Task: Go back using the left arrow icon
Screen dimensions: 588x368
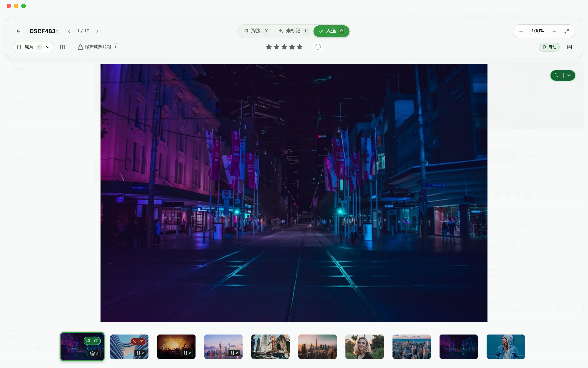Action: tap(18, 31)
